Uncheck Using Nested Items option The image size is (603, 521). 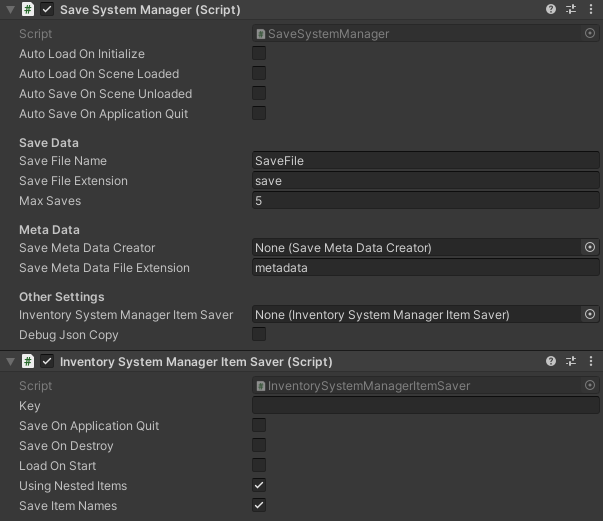259,485
